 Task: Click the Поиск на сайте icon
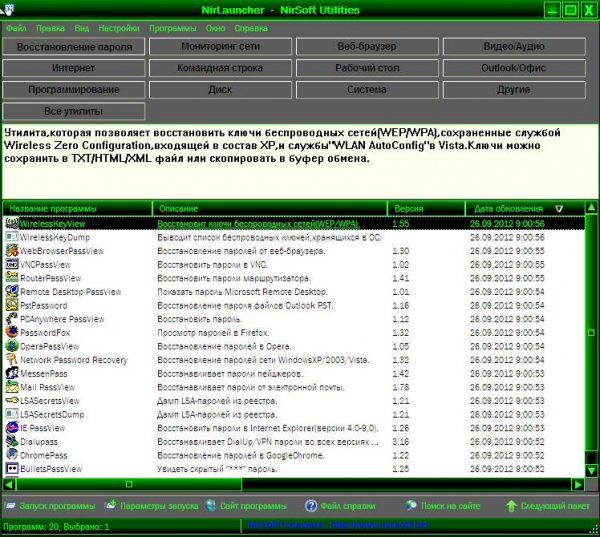411,506
